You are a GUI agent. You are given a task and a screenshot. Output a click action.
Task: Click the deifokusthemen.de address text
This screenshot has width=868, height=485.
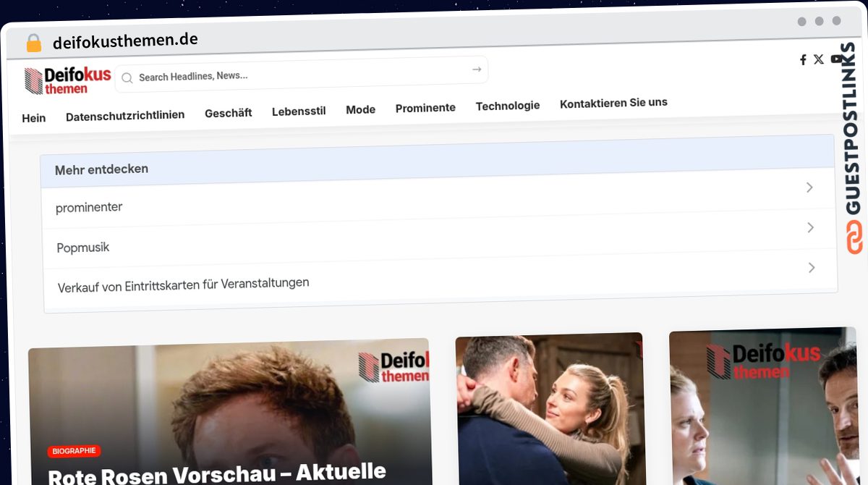click(125, 41)
